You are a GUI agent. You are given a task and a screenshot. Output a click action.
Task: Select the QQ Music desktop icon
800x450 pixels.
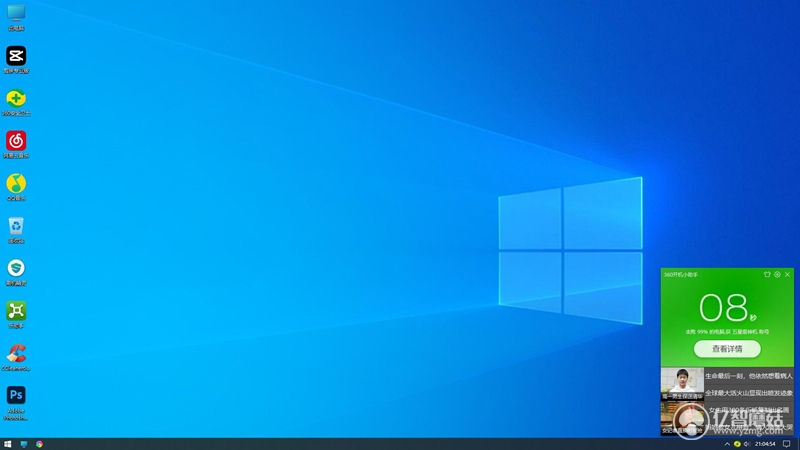click(16, 187)
